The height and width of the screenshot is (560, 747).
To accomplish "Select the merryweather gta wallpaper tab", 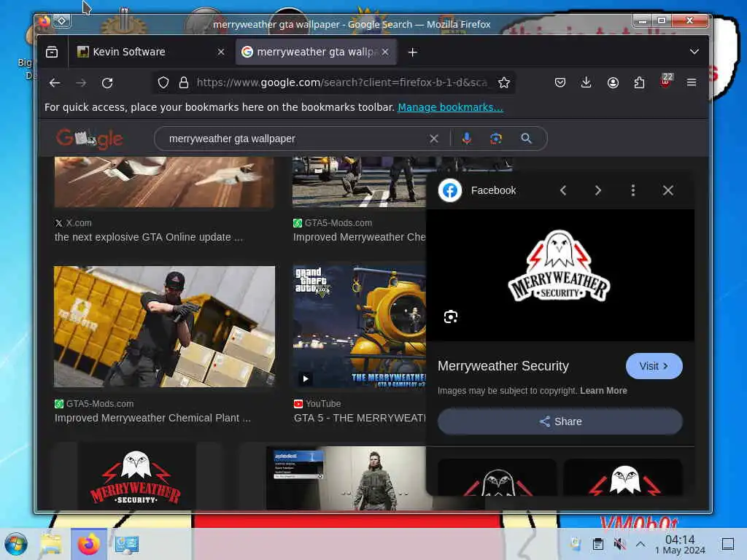I will [x=317, y=52].
